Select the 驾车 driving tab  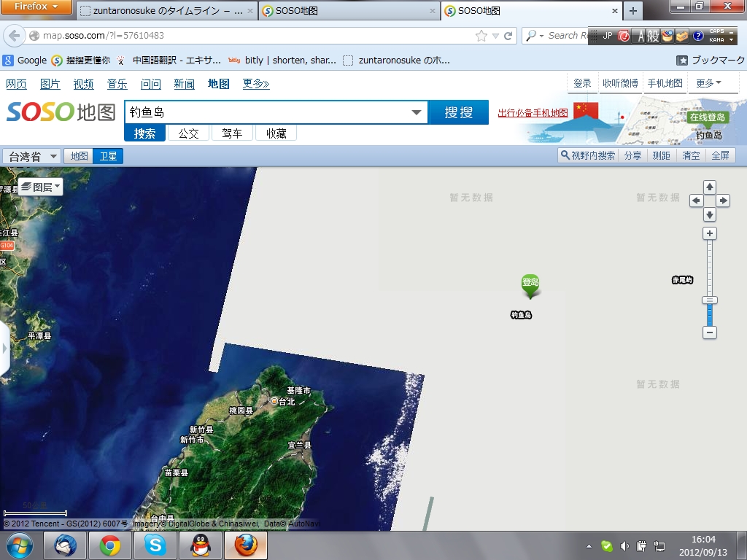[232, 133]
